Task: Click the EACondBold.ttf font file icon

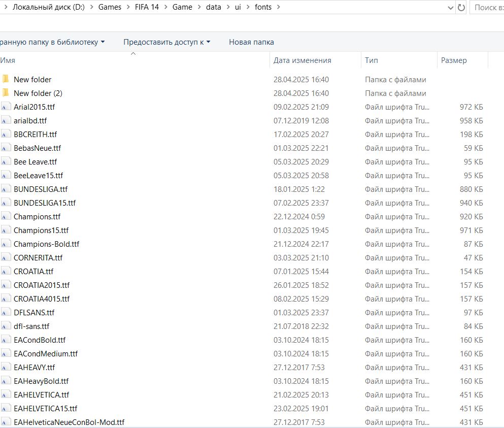Action: [x=6, y=340]
